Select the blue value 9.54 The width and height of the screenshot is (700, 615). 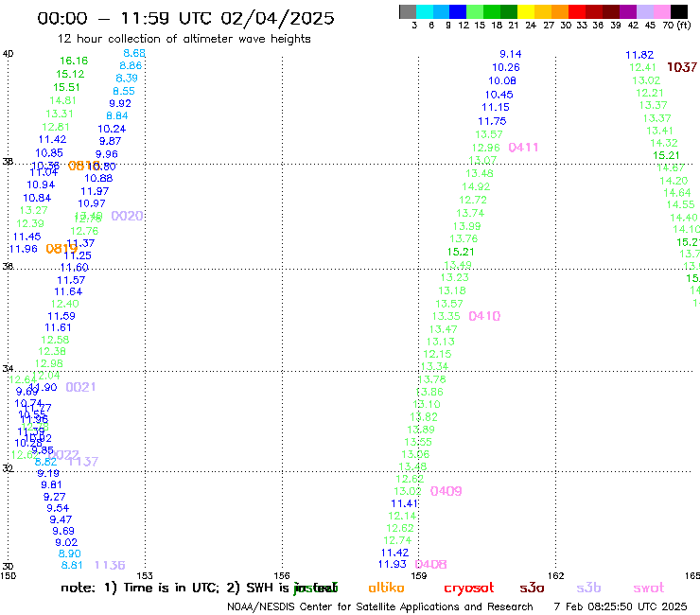[58, 508]
